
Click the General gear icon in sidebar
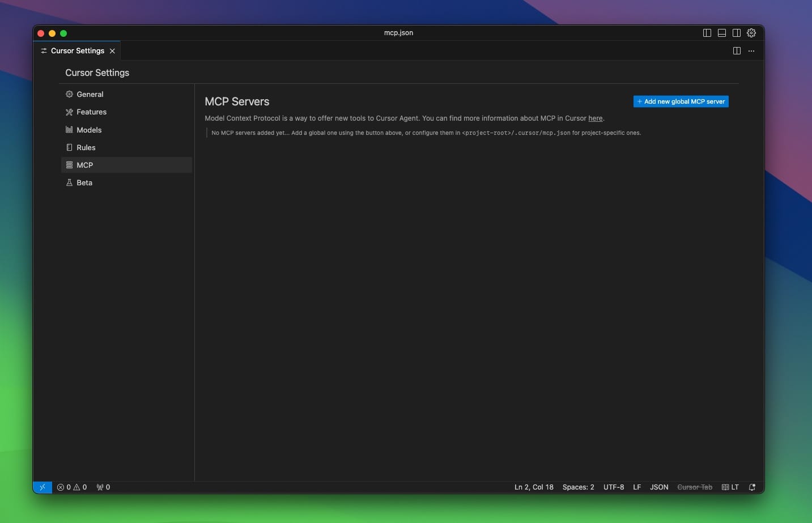pyautogui.click(x=69, y=94)
